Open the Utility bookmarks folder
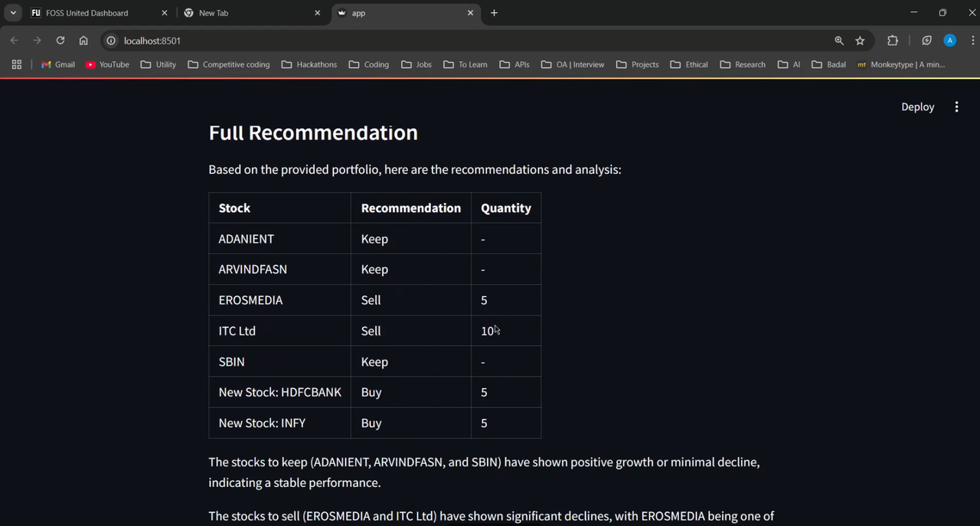Image resolution: width=980 pixels, height=526 pixels. (158, 64)
